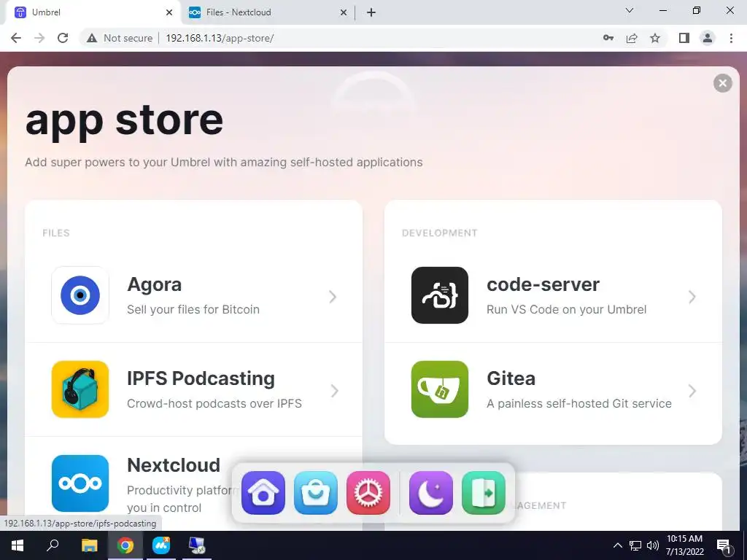
Task: Open the IPFS Podcasting cube icon
Action: [x=80, y=389]
